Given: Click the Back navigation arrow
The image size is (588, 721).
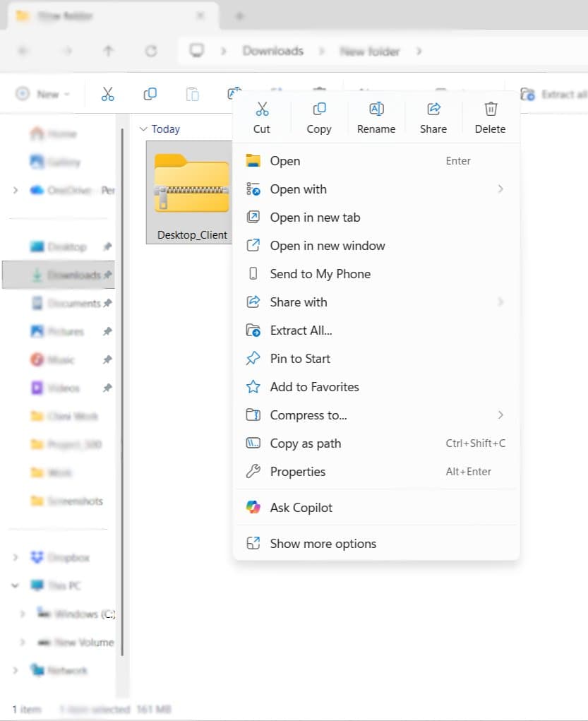Looking at the screenshot, I should tap(23, 51).
